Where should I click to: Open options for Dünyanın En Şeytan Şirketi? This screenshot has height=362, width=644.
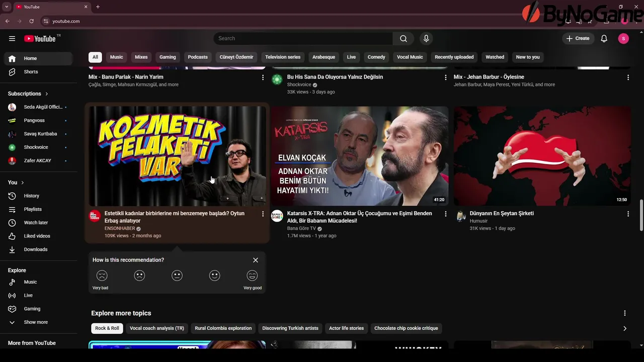point(628,214)
